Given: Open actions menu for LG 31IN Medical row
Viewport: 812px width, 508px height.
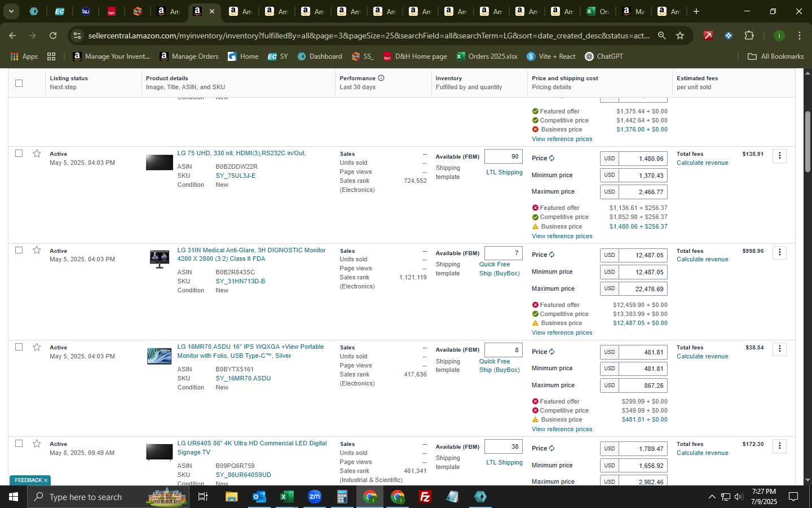Looking at the screenshot, I should 779,252.
